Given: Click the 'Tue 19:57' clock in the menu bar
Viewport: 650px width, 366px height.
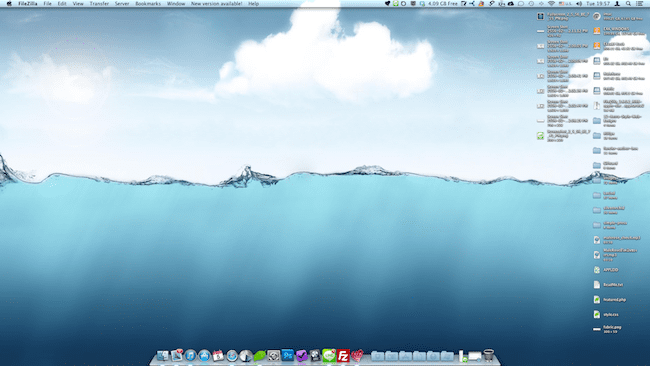Looking at the screenshot, I should click(598, 4).
